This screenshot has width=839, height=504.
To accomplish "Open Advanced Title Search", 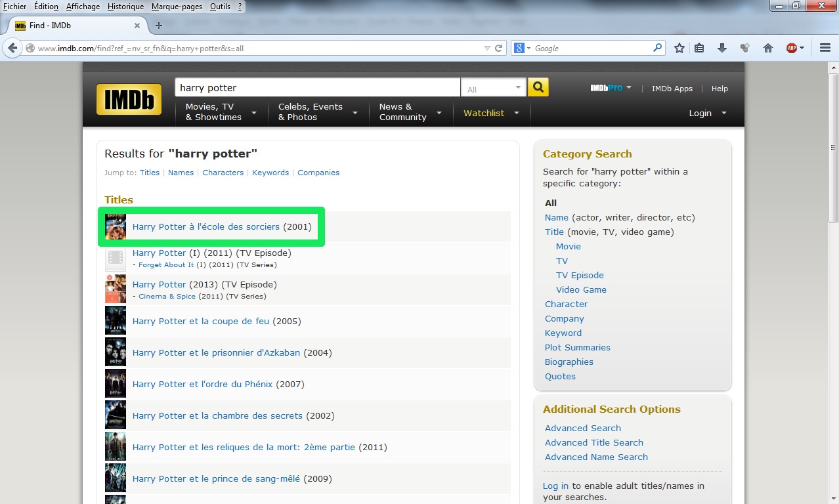I will pyautogui.click(x=593, y=442).
